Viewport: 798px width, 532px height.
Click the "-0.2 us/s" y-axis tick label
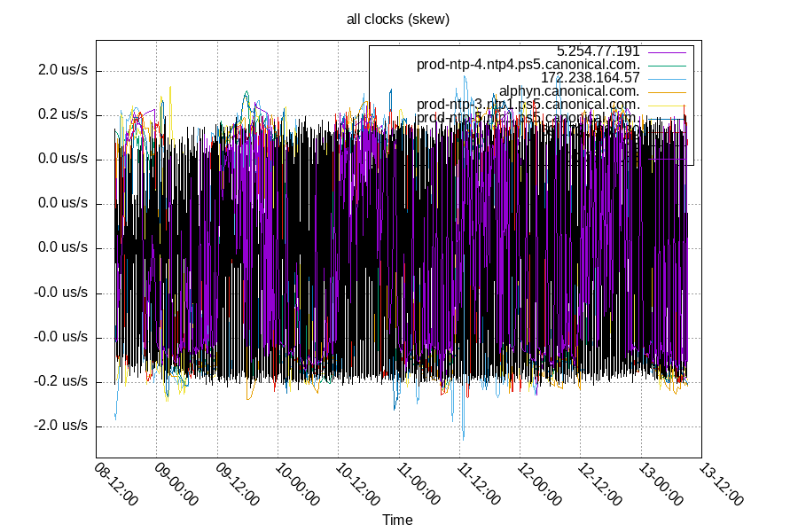pos(60,380)
